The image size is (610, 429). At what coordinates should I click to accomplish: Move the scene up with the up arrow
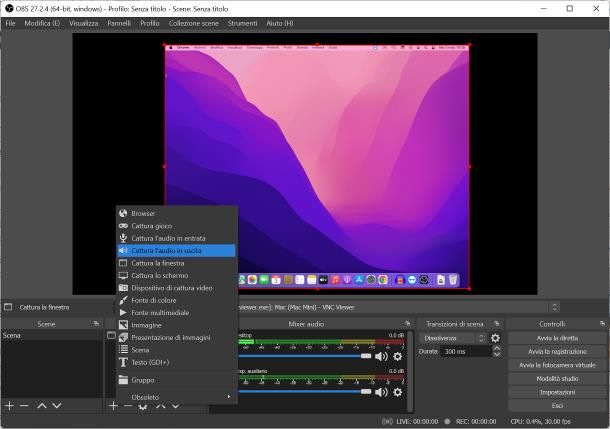pyautogui.click(x=42, y=406)
